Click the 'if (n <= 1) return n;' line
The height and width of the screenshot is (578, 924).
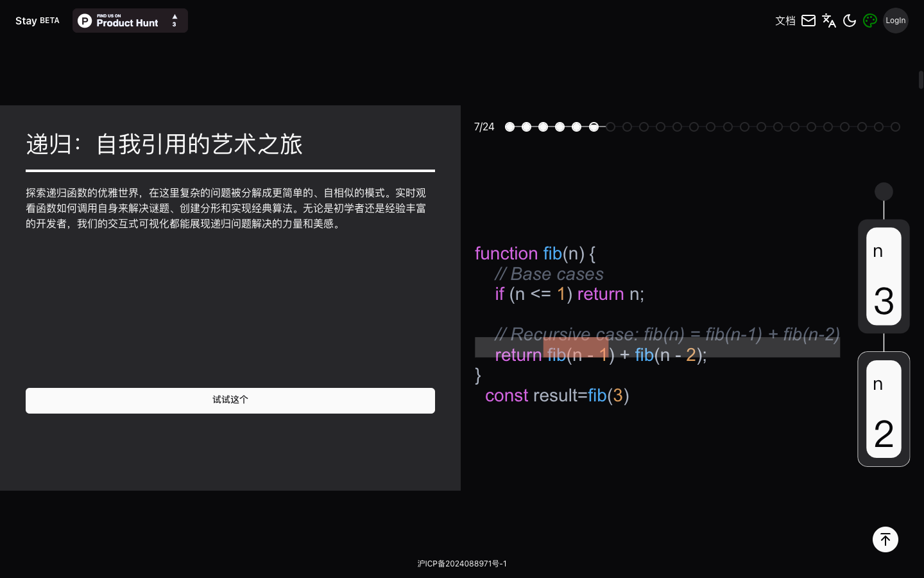click(569, 293)
